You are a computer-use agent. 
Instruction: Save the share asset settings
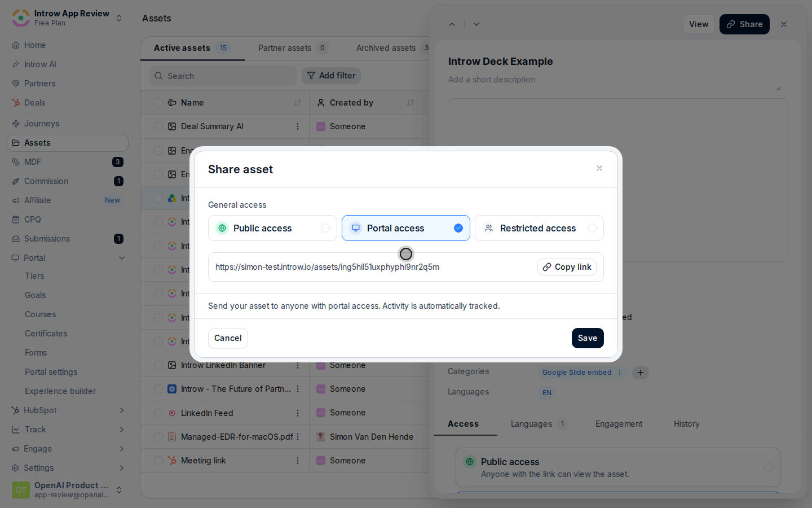pos(588,338)
